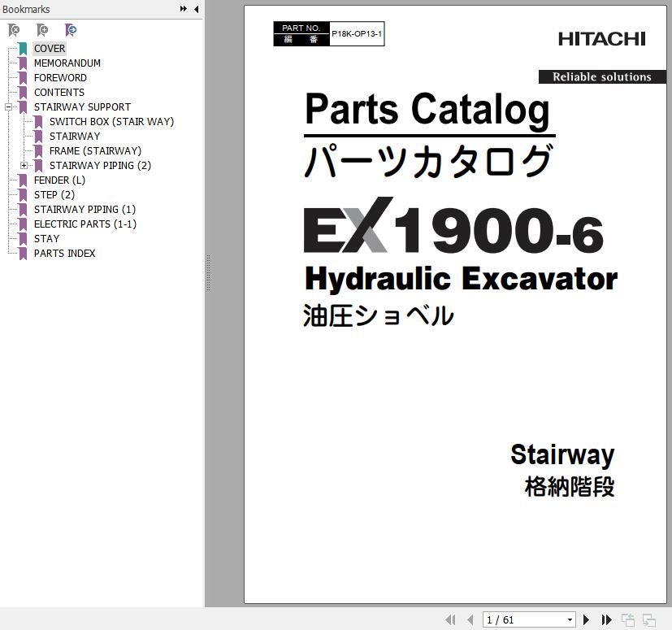Jump to the CONTENTS bookmark
The width and height of the screenshot is (672, 630).
click(x=59, y=92)
